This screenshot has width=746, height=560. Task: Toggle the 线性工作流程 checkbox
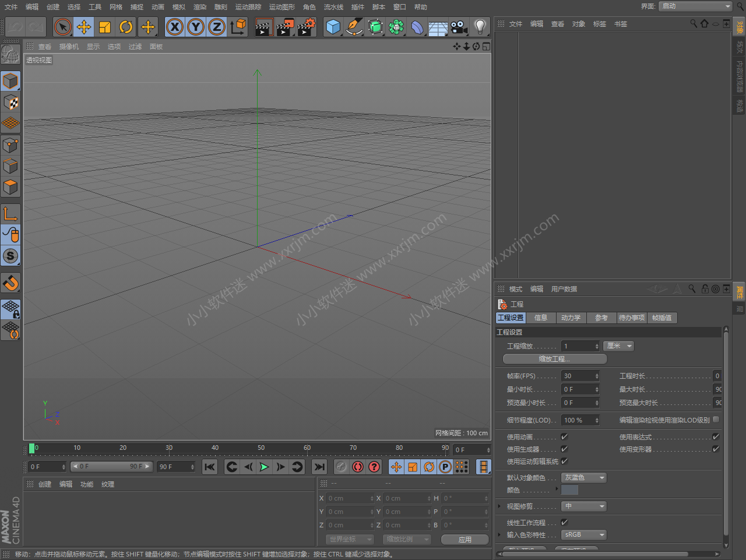[564, 522]
